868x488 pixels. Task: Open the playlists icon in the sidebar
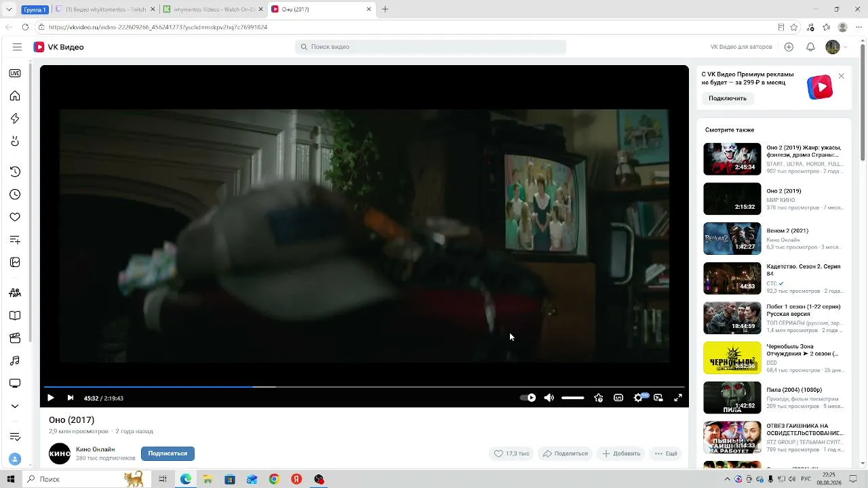tap(15, 240)
